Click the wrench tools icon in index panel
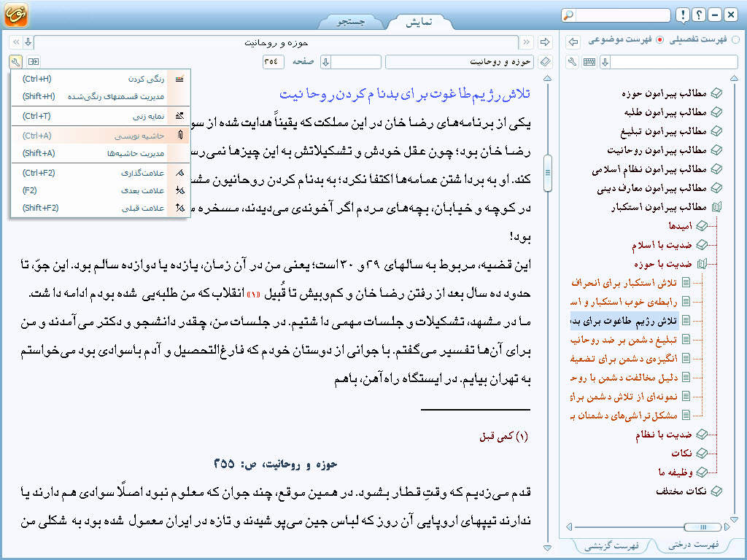The height and width of the screenshot is (560, 747). pyautogui.click(x=573, y=62)
